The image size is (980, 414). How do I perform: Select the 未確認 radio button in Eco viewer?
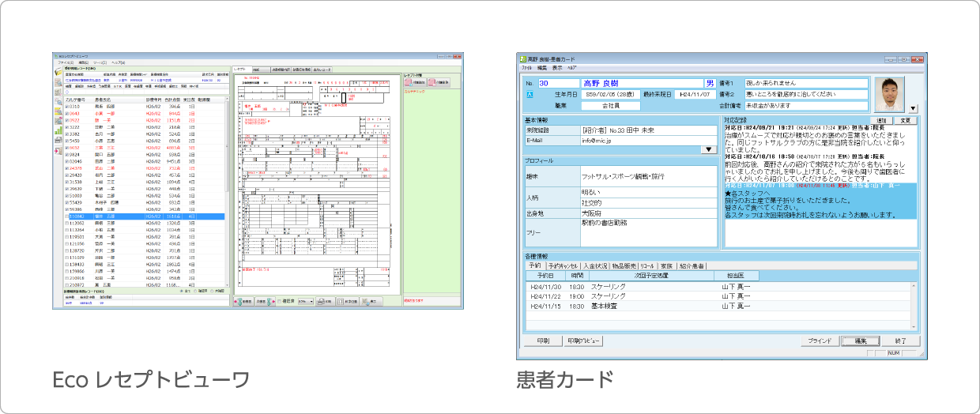click(x=213, y=291)
